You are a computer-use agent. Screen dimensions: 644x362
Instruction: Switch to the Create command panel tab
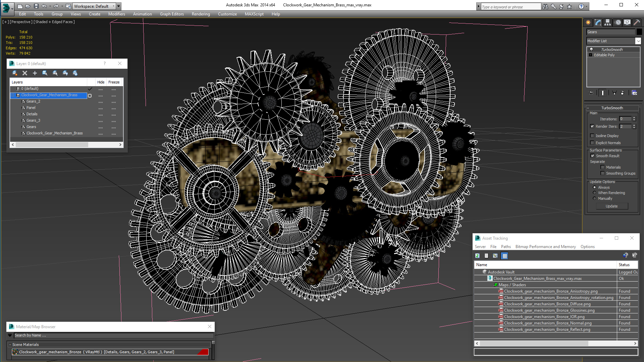(588, 22)
